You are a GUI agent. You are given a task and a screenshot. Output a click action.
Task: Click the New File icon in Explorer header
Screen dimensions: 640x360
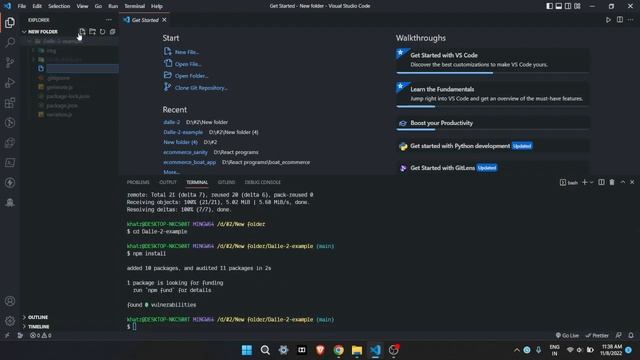tap(82, 31)
